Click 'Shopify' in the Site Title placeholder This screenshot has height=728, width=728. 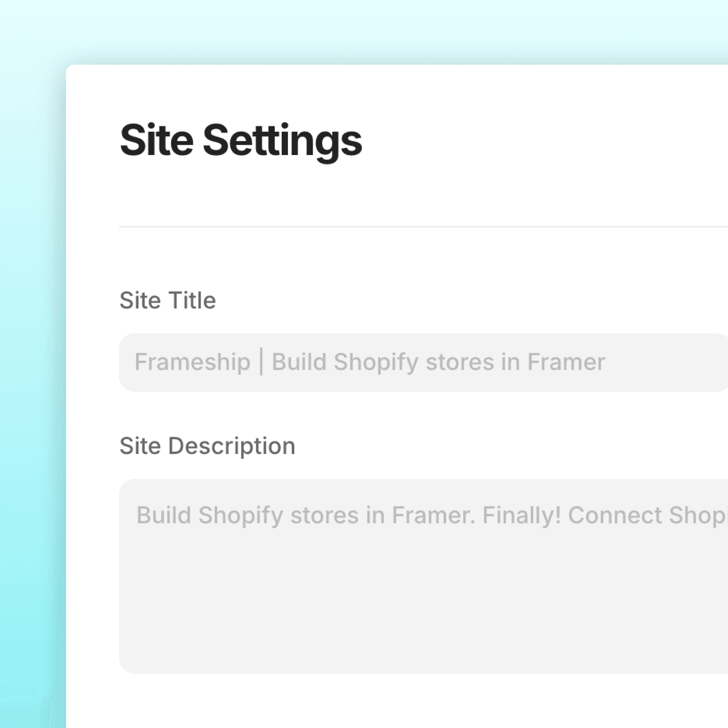tap(376, 363)
